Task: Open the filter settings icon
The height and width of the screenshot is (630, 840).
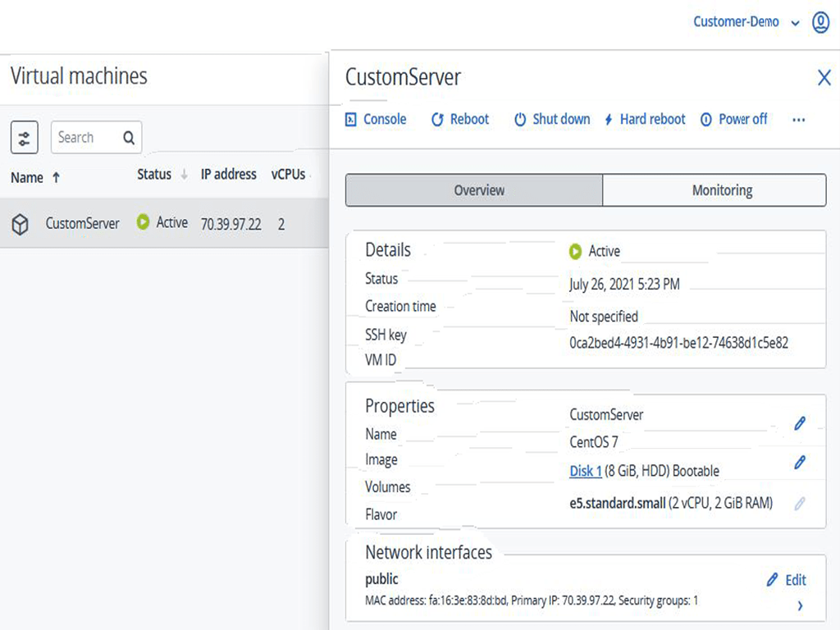Action: [x=25, y=138]
